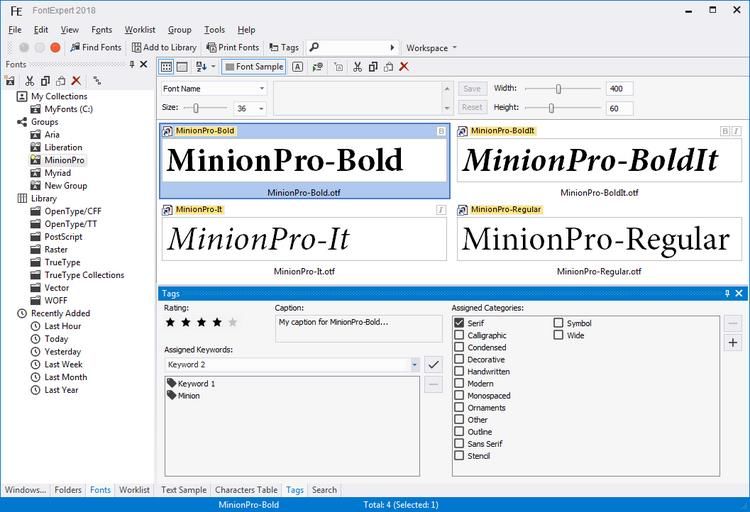
Task: Check the Symbol category
Action: [558, 323]
